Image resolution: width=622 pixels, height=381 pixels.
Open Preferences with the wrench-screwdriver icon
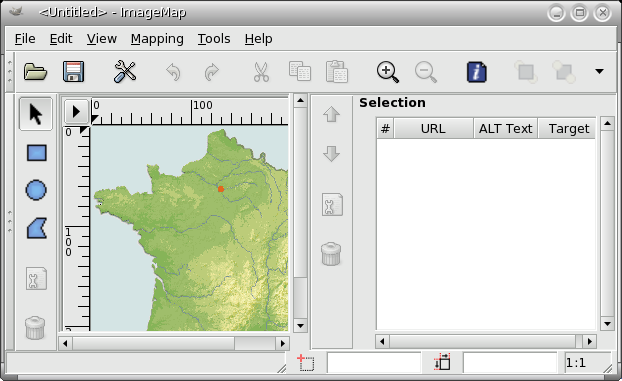pyautogui.click(x=125, y=72)
